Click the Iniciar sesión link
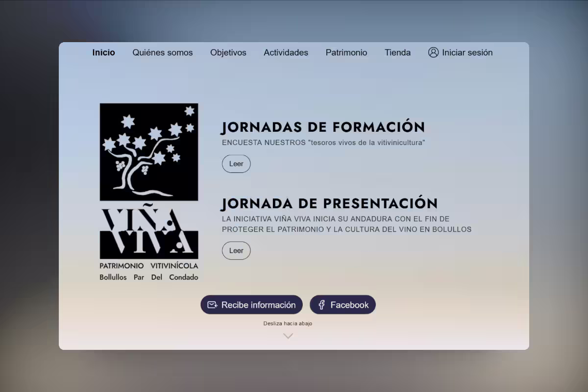 [460, 52]
